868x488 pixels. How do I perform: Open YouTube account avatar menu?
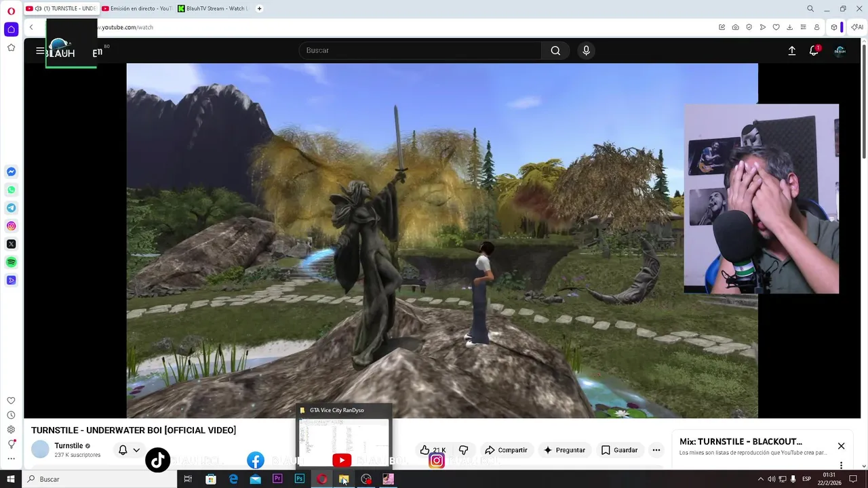coord(840,50)
